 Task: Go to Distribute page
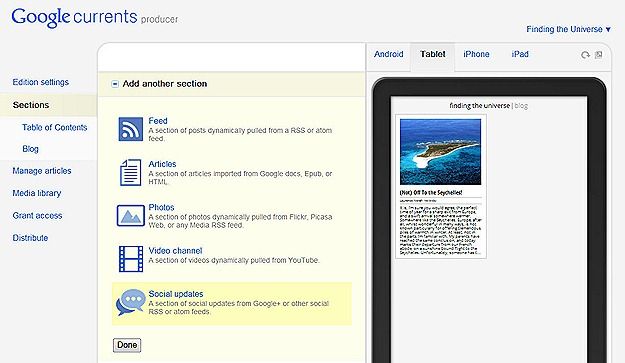point(30,238)
